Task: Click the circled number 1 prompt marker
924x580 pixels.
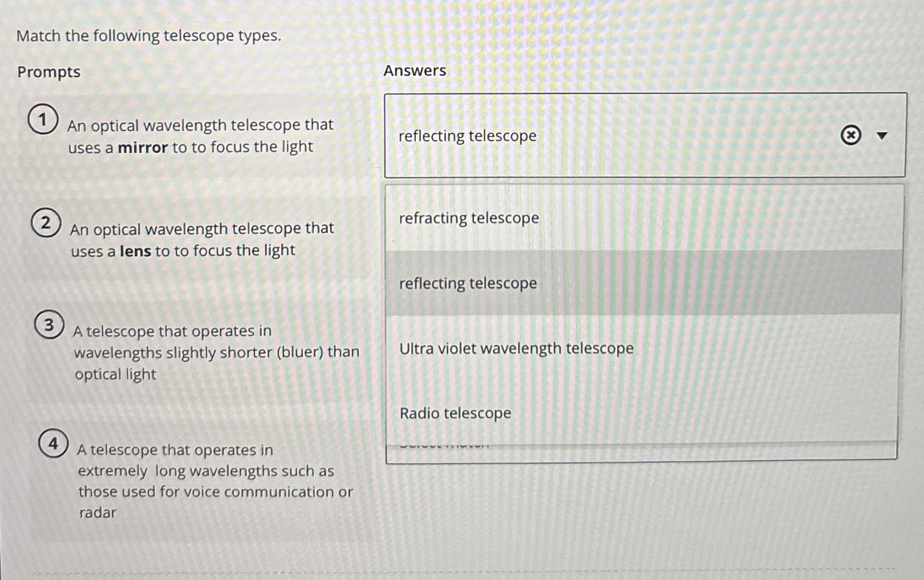Action: (44, 119)
